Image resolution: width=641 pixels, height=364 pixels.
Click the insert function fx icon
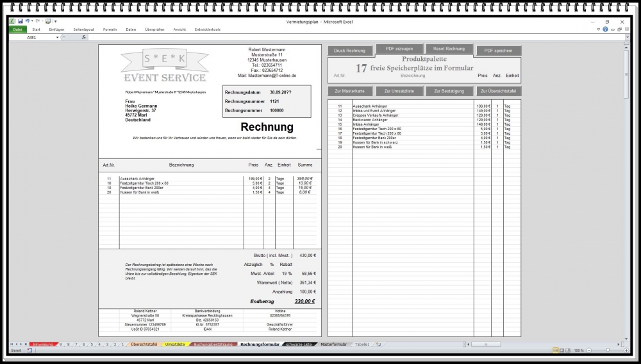pyautogui.click(x=83, y=37)
